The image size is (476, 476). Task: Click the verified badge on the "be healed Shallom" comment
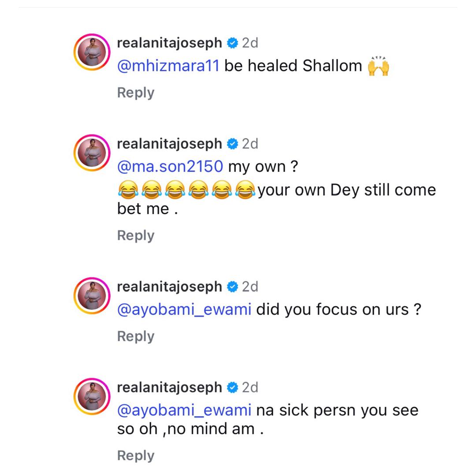(232, 43)
